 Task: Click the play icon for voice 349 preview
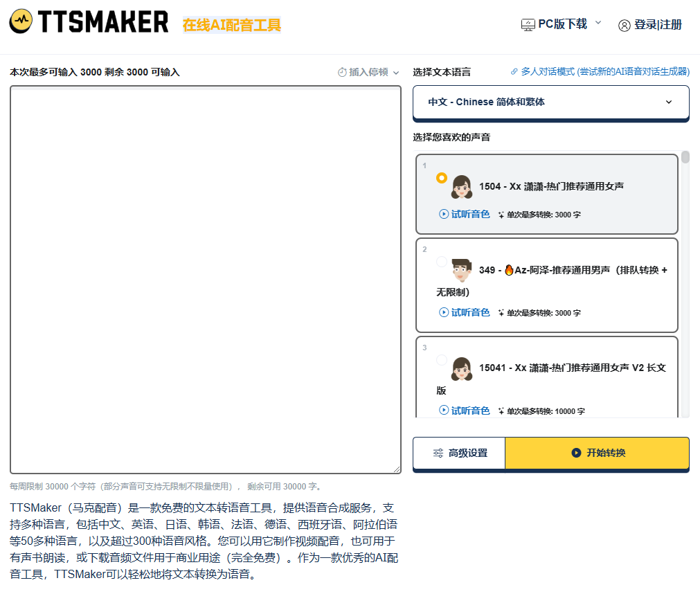pyautogui.click(x=444, y=312)
